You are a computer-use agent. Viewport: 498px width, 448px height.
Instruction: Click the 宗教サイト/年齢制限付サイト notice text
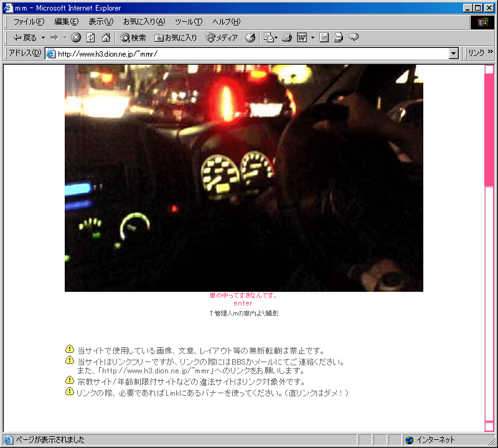click(191, 381)
